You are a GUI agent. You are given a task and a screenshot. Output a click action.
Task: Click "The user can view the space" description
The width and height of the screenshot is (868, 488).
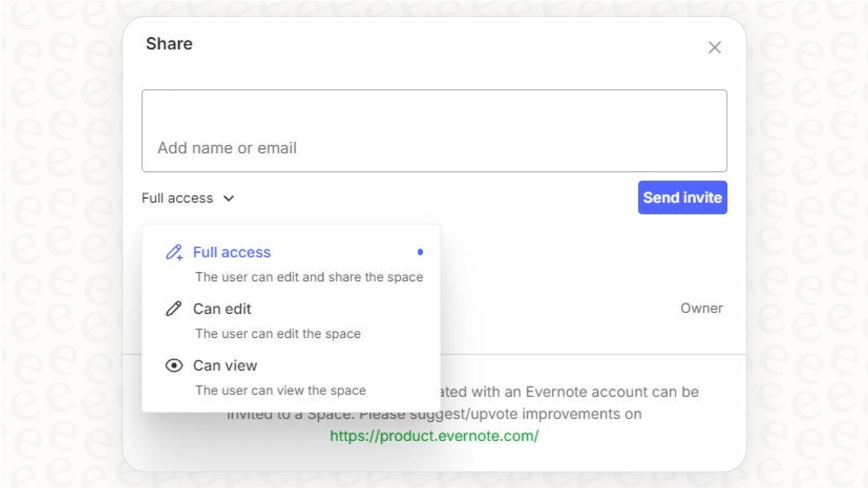281,391
